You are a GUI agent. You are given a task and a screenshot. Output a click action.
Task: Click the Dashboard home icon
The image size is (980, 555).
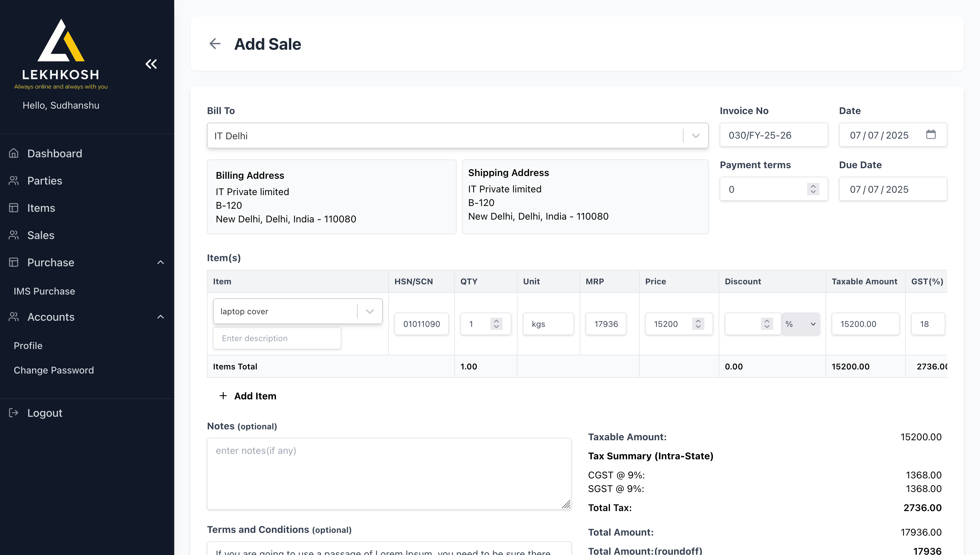click(x=14, y=153)
